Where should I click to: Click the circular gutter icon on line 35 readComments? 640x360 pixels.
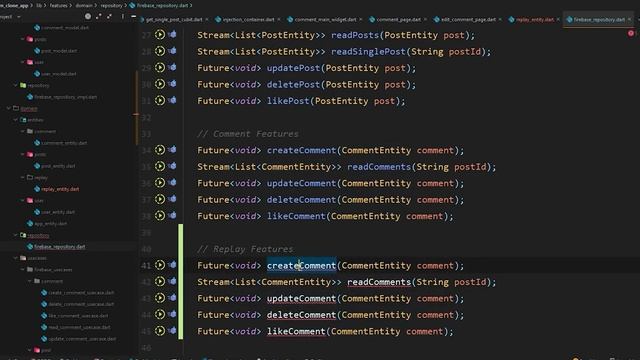point(160,166)
